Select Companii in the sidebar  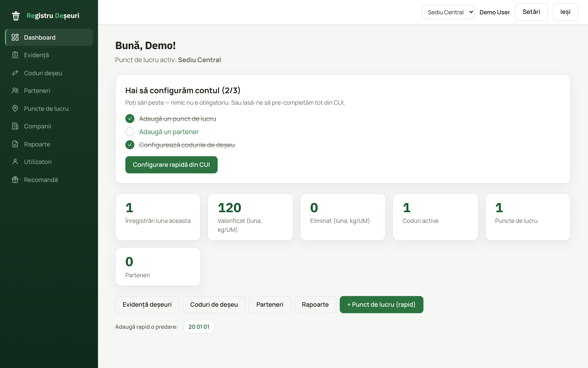coord(49,126)
